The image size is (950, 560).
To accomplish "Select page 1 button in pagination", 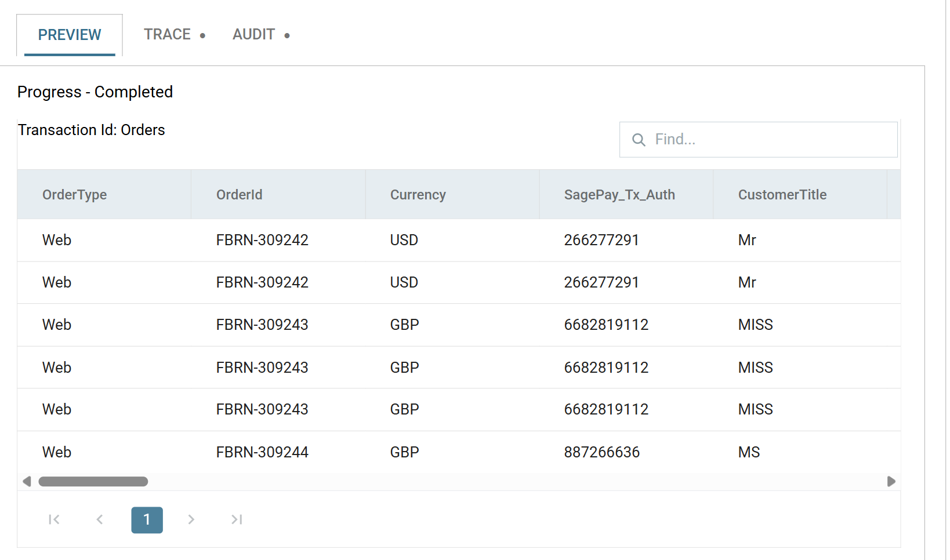I will click(x=147, y=520).
